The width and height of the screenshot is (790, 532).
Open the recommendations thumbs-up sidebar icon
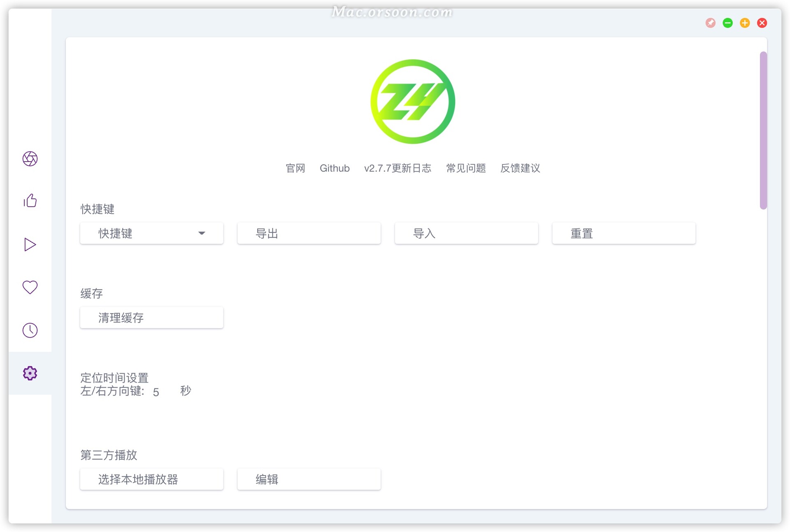(29, 201)
